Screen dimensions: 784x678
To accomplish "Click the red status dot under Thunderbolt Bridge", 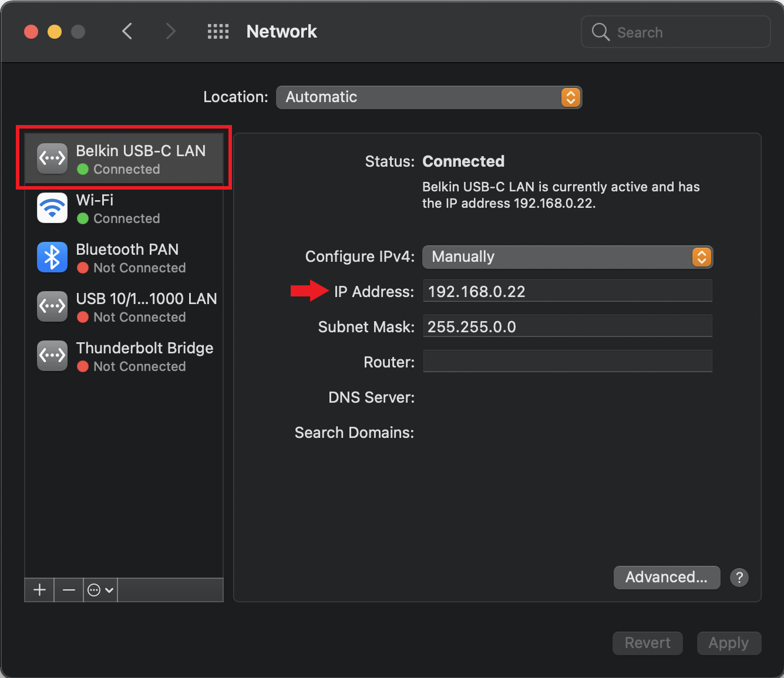I will coord(83,366).
